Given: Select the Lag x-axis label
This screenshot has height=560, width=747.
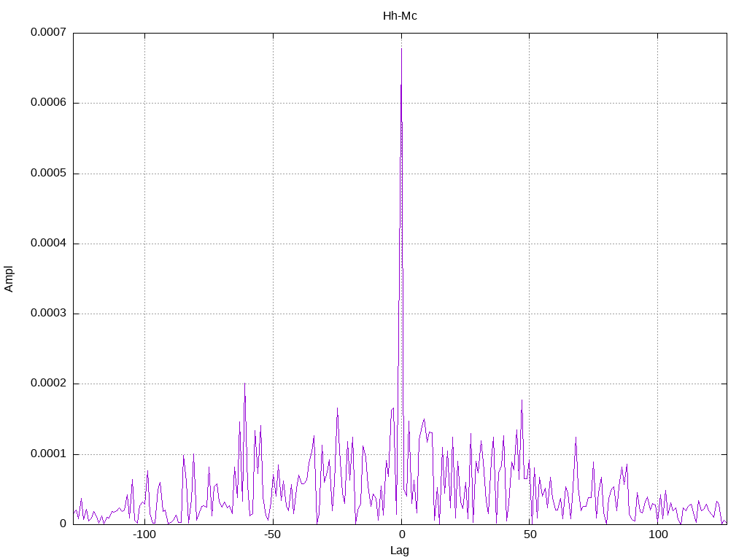Looking at the screenshot, I should [x=399, y=551].
